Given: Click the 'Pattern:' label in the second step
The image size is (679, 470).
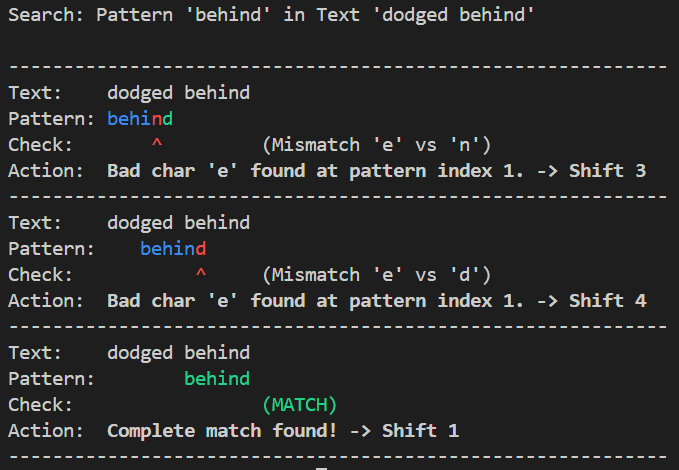Looking at the screenshot, I should [51, 249].
